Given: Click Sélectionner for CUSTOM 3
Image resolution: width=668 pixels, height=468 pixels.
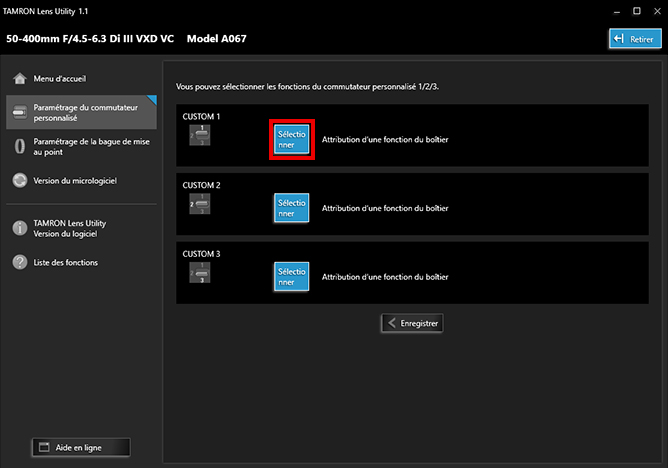Looking at the screenshot, I should click(291, 277).
